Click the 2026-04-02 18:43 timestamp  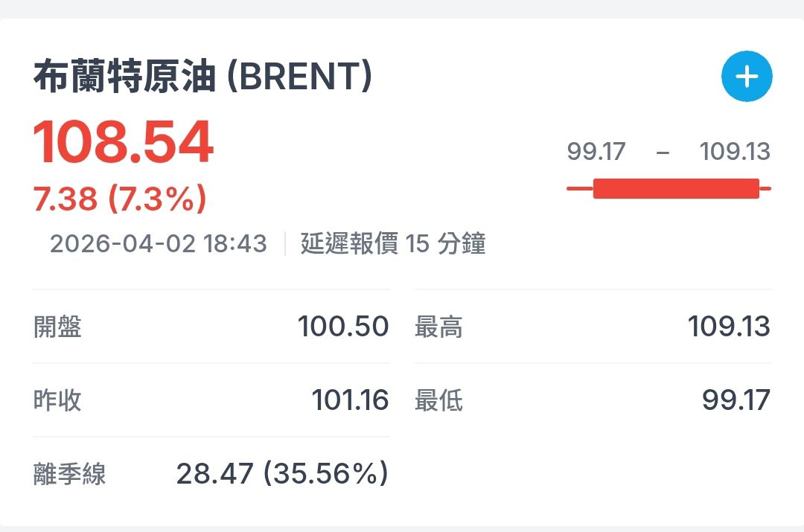(x=158, y=243)
